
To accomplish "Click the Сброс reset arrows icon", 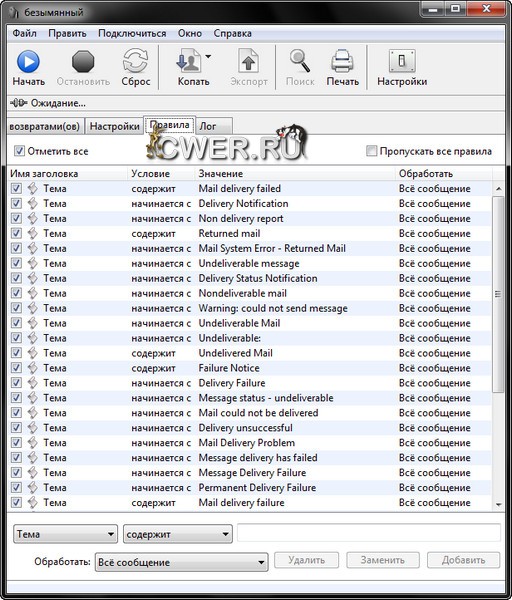I will tap(135, 61).
